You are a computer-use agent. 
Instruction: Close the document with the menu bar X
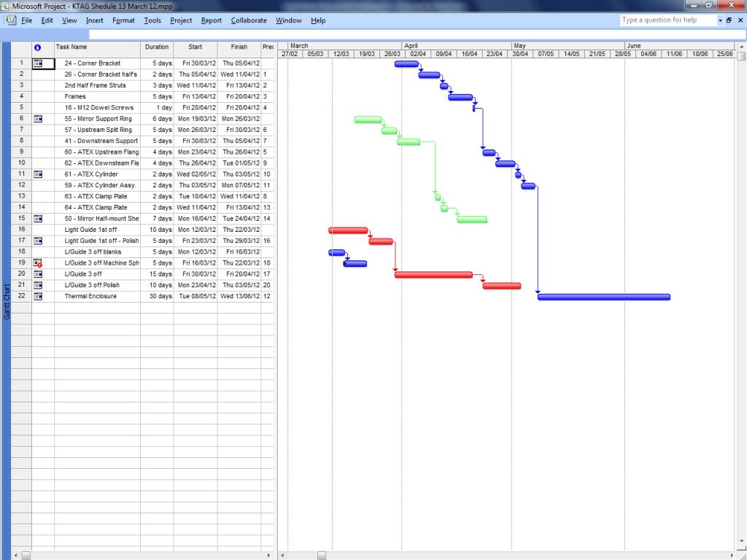pos(740,20)
